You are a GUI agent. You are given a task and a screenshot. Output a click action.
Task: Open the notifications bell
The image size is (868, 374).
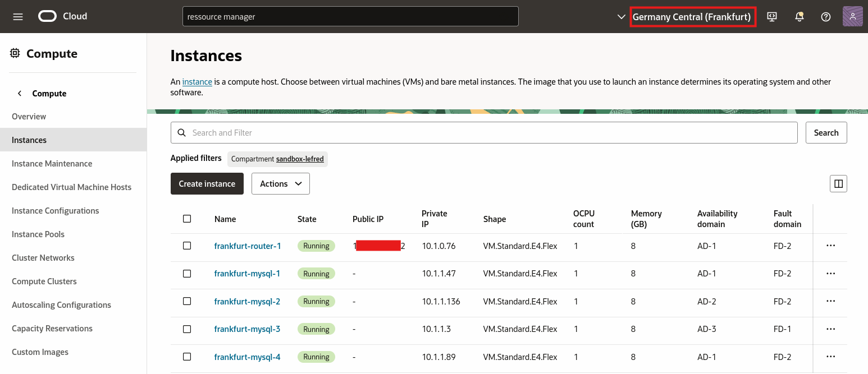799,16
